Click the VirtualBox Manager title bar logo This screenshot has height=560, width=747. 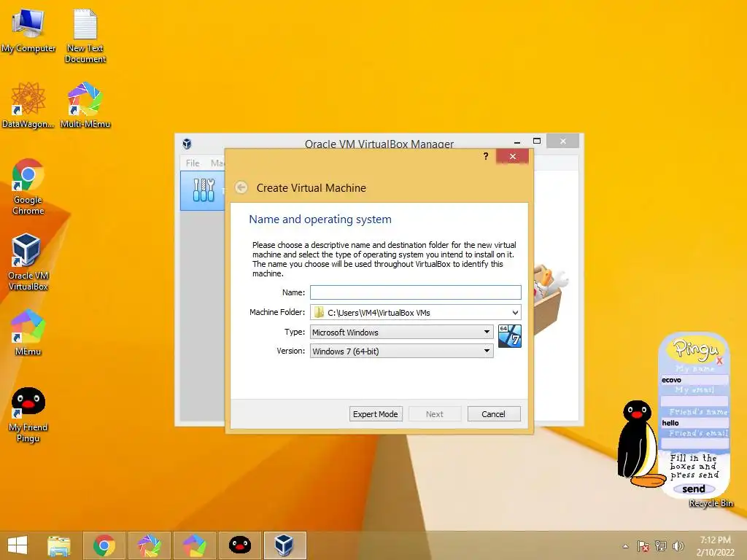click(x=187, y=144)
